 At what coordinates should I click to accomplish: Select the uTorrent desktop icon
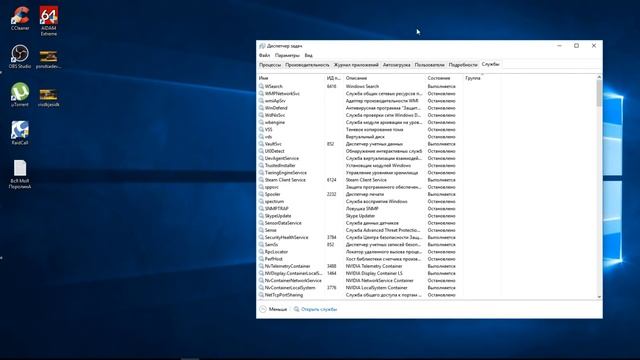[20, 94]
